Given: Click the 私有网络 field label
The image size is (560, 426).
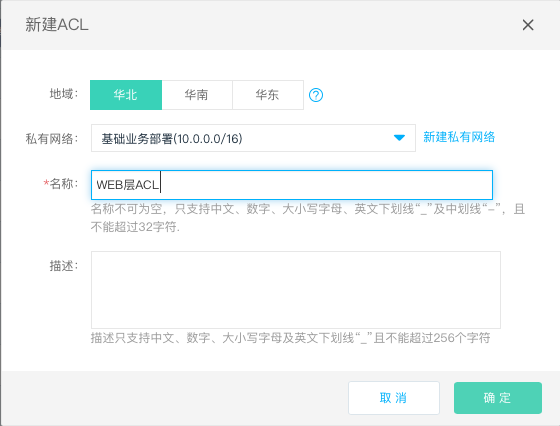Looking at the screenshot, I should 52,139.
